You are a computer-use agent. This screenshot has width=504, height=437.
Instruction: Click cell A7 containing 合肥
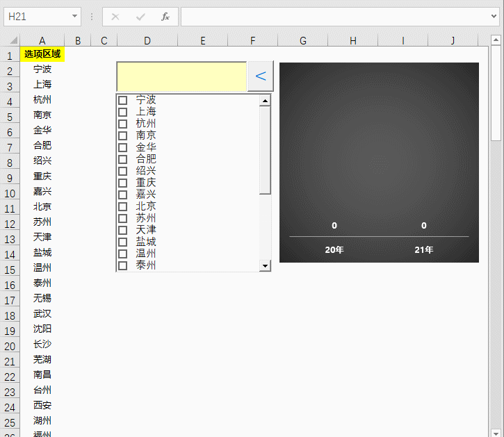click(42, 146)
